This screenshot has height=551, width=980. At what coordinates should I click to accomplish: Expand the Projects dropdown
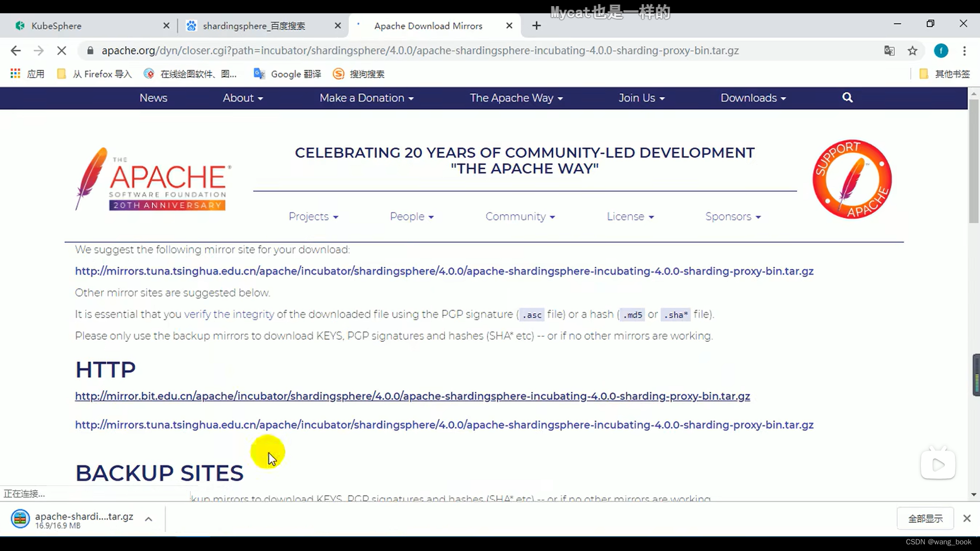pos(313,216)
